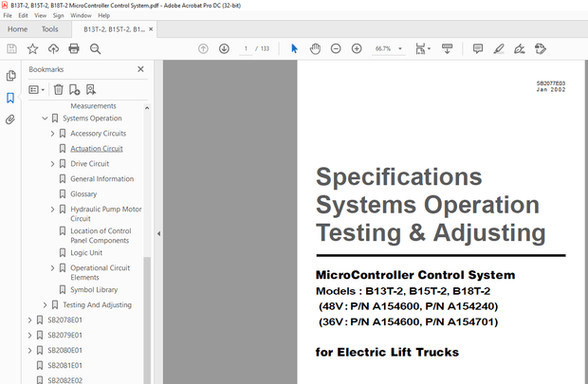This screenshot has height=384, width=588.
Task: Open the SB2082E02 bookmark
Action: [64, 380]
